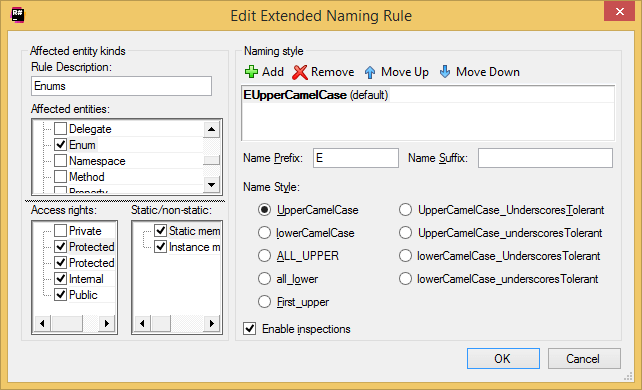Screen dimensions: 642x390
Task: Choose lowerCamelCase_UnderscoresTolerant style
Action: pyautogui.click(x=405, y=256)
